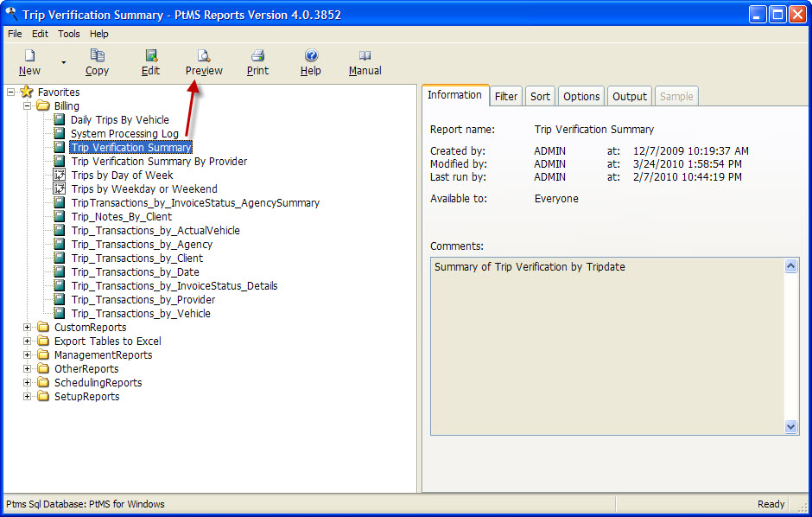Viewport: 812px width, 517px height.
Task: Click the '3/24/2010 1:58:54 PM' modified date
Action: pyautogui.click(x=688, y=164)
